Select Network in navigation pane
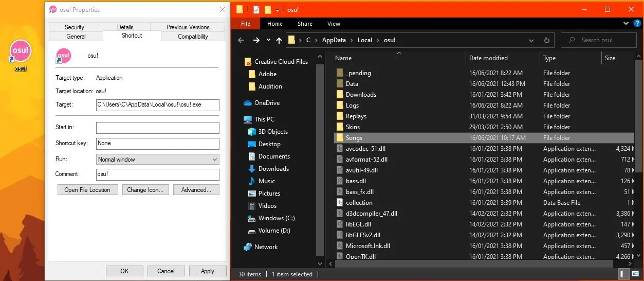Viewport: 644px width, 281px height. pos(261,247)
